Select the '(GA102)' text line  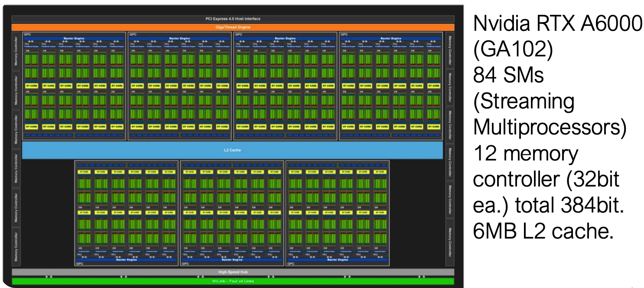[513, 50]
